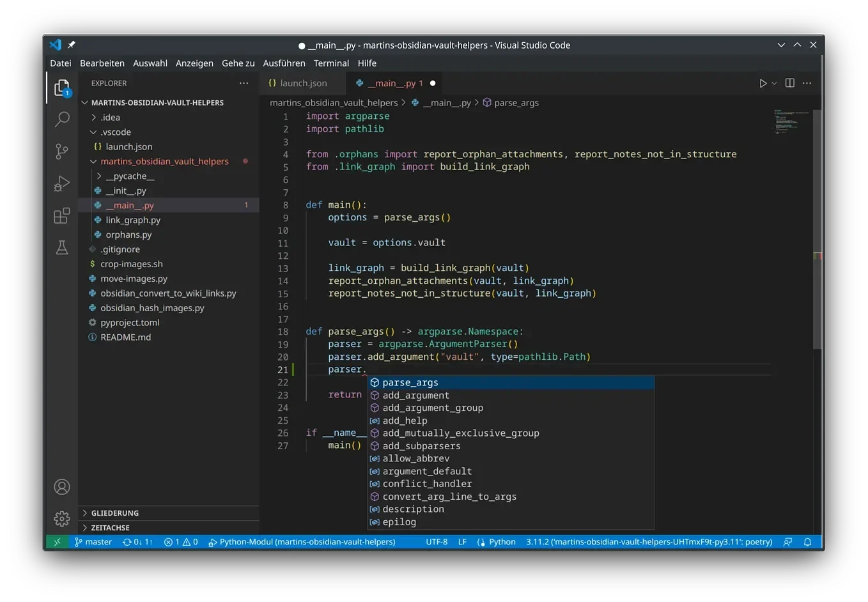Click the errors and warnings status item
868x602 pixels.
(x=181, y=542)
